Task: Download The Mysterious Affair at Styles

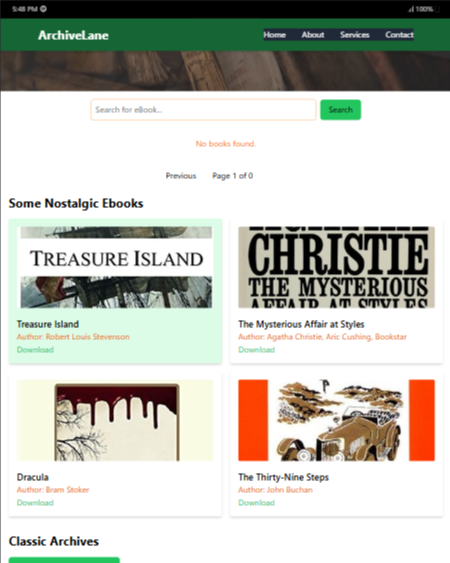Action: pos(256,350)
